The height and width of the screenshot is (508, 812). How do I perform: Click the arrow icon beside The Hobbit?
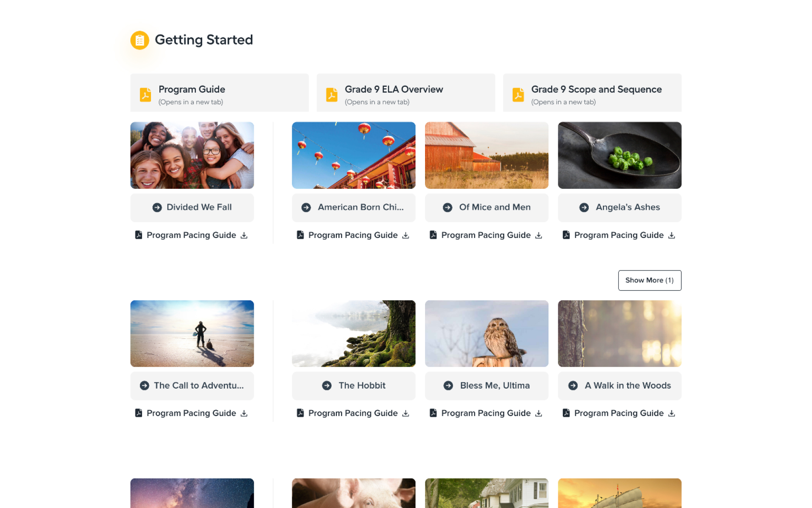[x=327, y=386]
